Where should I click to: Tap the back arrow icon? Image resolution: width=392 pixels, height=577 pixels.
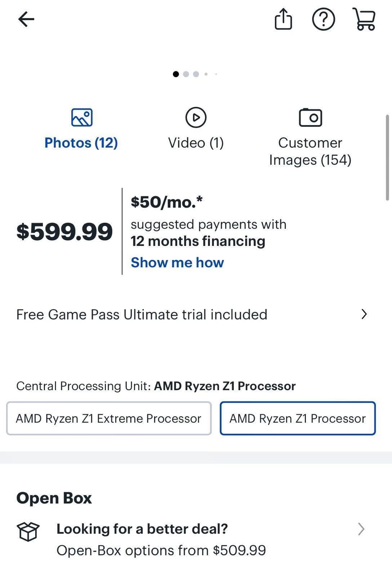point(26,19)
